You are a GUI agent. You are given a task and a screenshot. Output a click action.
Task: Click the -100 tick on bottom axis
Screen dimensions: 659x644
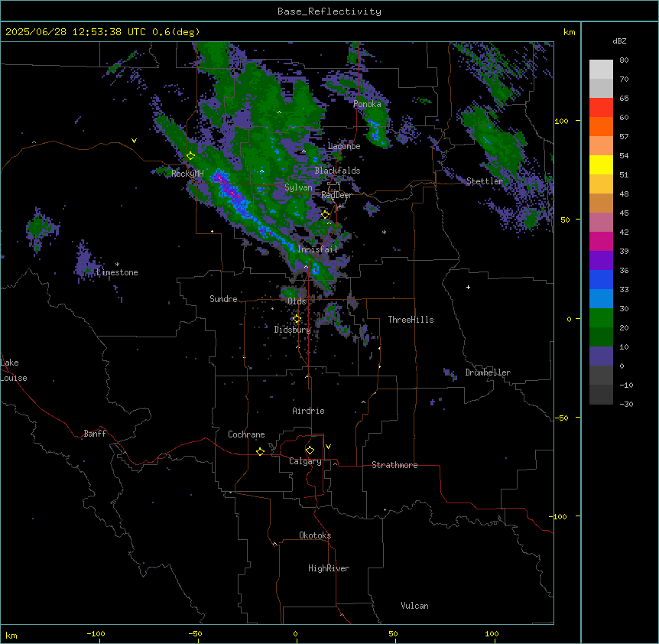click(x=96, y=633)
